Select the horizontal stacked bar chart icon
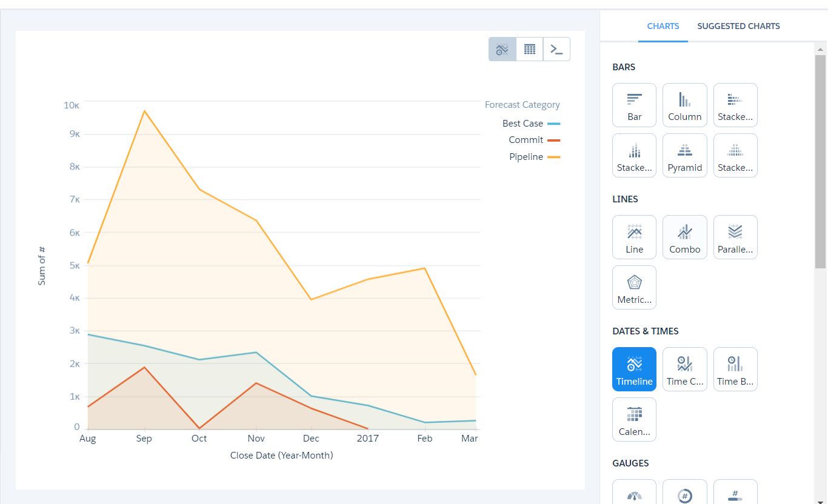Image resolution: width=828 pixels, height=504 pixels. [735, 105]
